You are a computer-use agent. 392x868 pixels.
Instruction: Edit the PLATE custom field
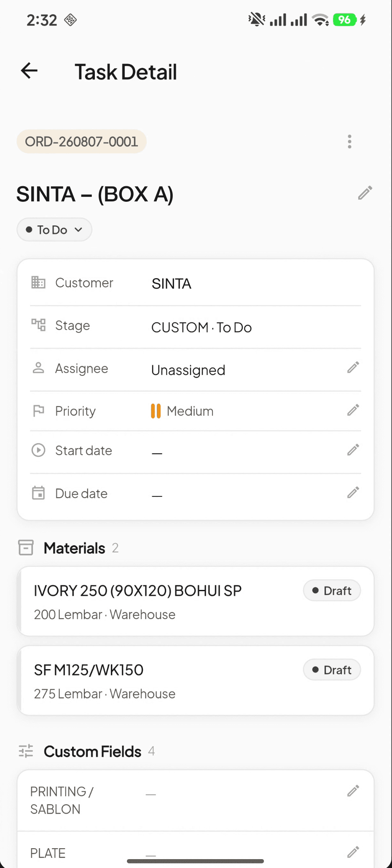point(353,852)
